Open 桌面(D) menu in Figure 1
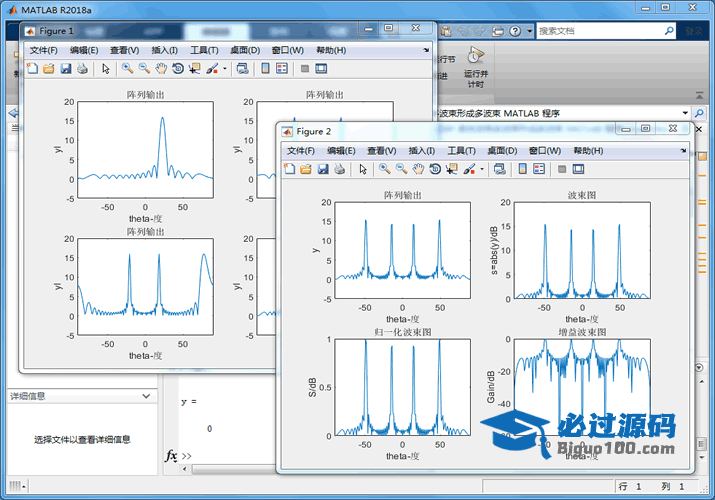 245,50
